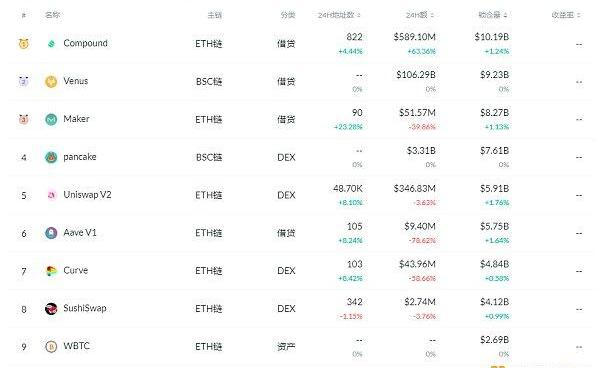Click the Compound logo icon
Screen dimensions: 600x368
51,44
